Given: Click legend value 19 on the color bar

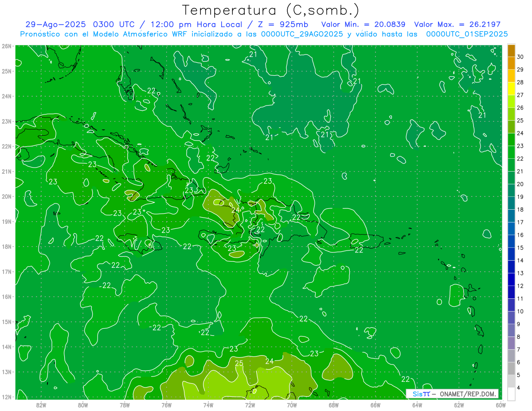Looking at the screenshot, I should click(x=520, y=197).
